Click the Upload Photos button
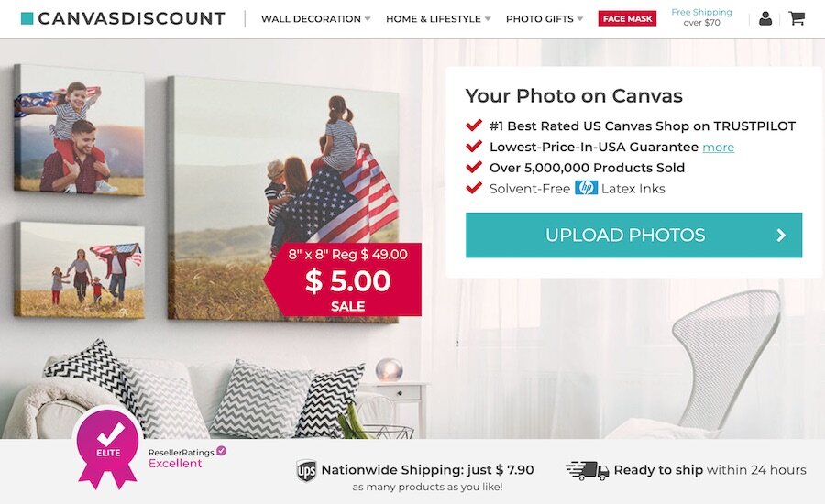This screenshot has height=504, width=825. pyautogui.click(x=634, y=236)
